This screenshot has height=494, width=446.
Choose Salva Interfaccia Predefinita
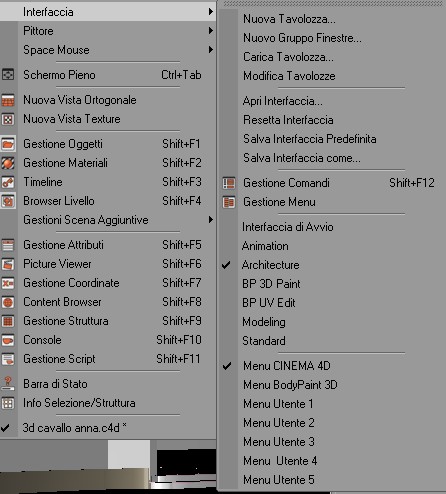tap(310, 139)
